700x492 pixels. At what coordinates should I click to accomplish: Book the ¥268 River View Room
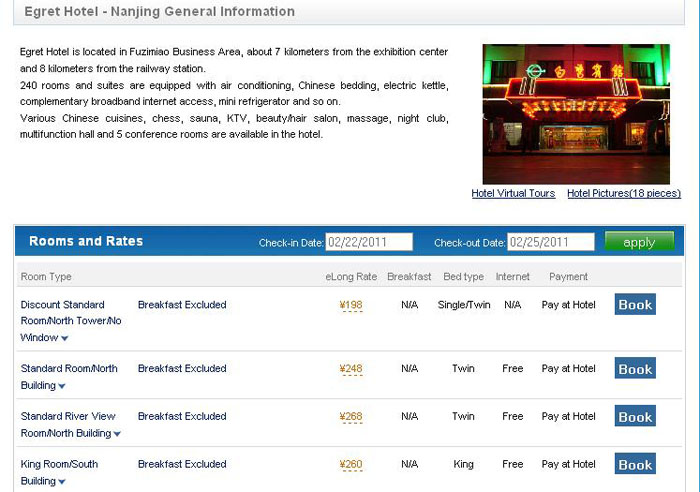[635, 416]
